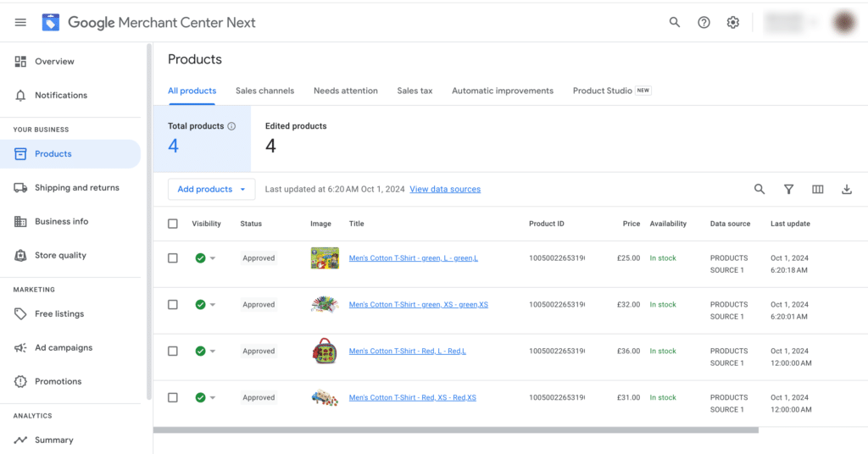Click the horizontal table scrollbar
Screen dimensions: 868x454
click(455, 429)
